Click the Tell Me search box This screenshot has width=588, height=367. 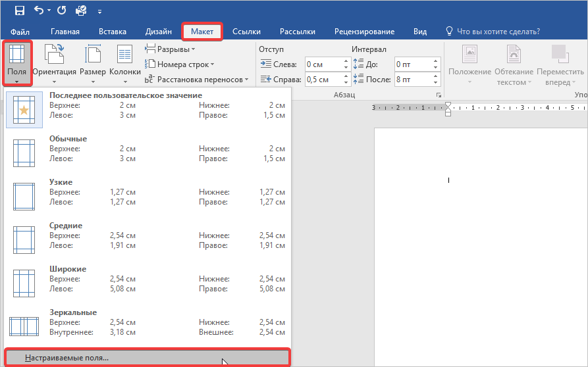[x=498, y=32]
